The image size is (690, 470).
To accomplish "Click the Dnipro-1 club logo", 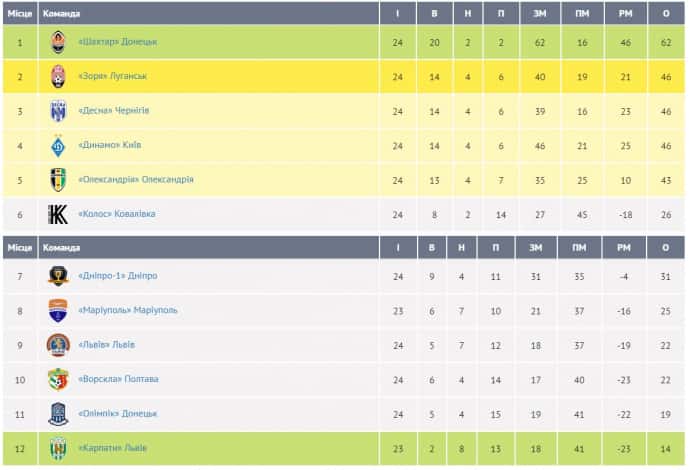I will (58, 276).
